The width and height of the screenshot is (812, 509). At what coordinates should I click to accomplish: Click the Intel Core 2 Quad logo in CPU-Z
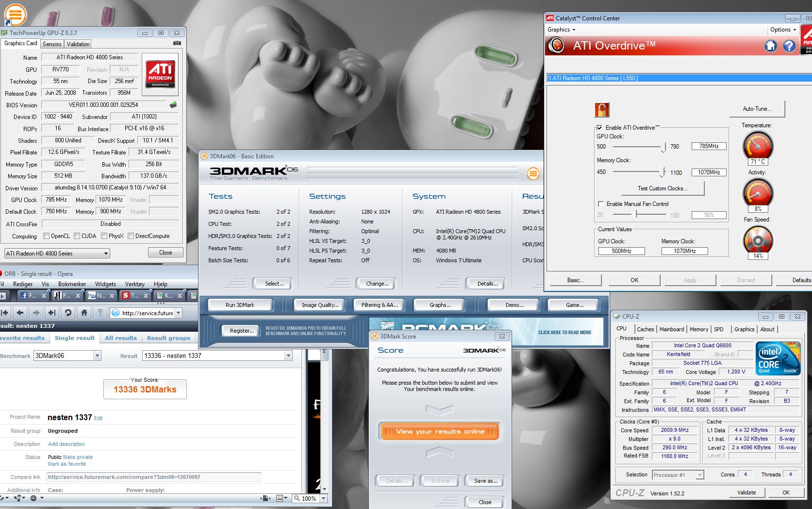point(778,358)
